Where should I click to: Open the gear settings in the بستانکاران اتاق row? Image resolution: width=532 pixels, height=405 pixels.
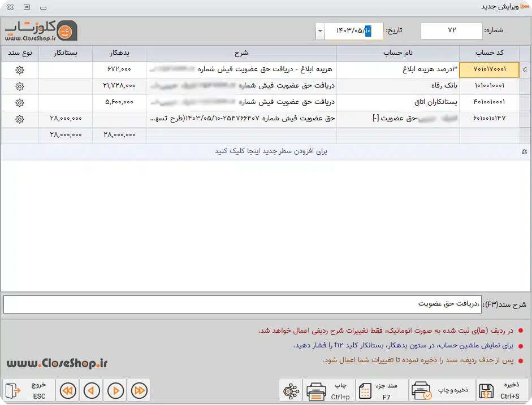tap(20, 103)
